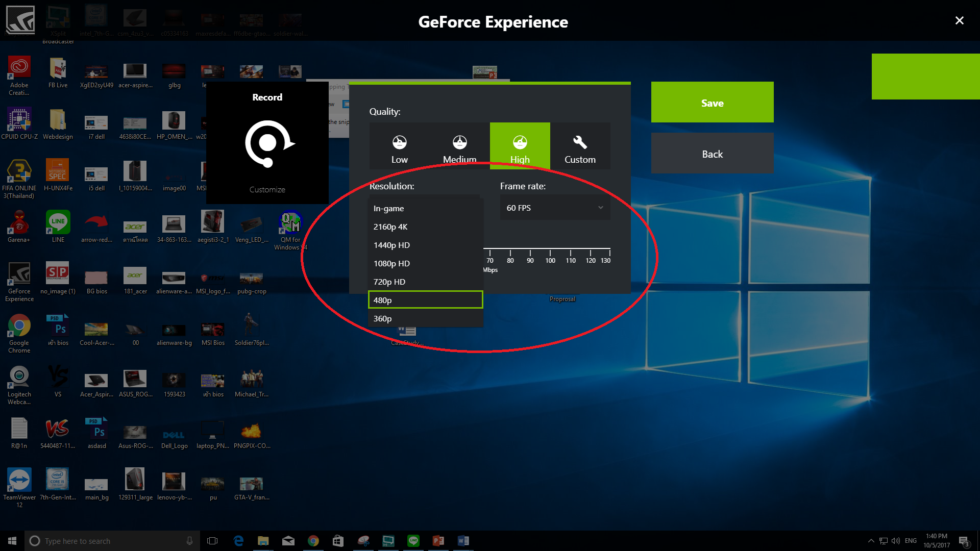This screenshot has width=980, height=551.
Task: Open CPUID CPU-Z desktop icon
Action: 19,123
